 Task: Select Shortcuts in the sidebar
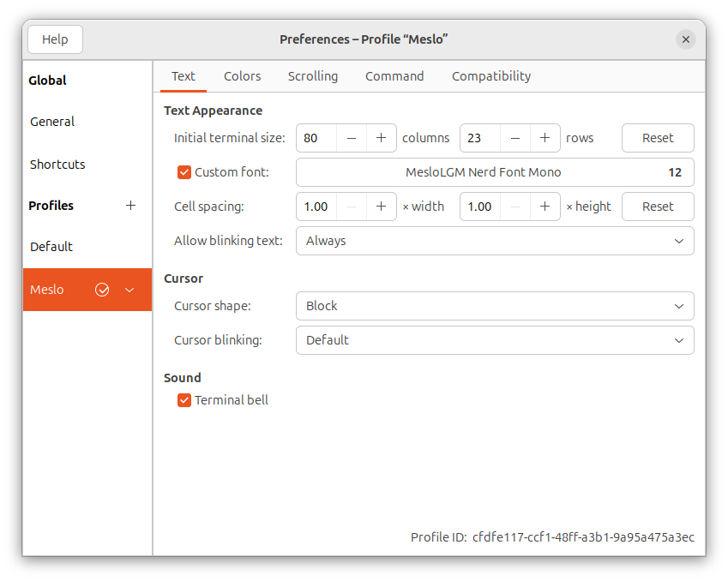(x=57, y=165)
